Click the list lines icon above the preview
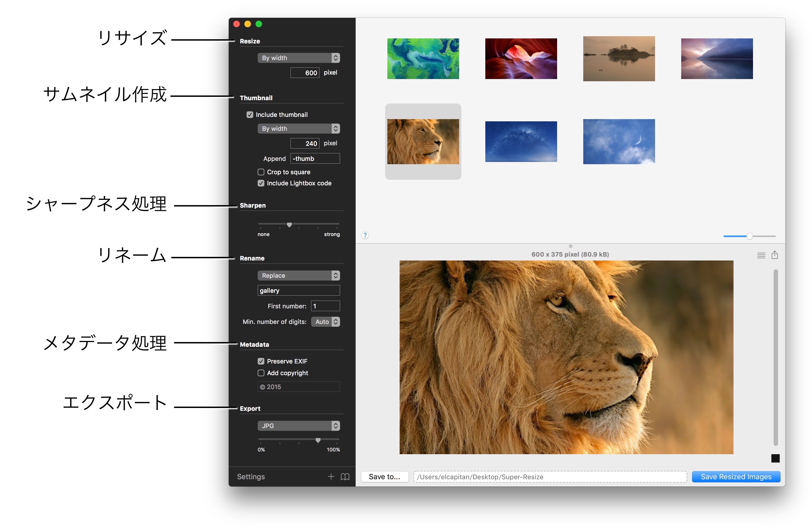The image size is (812, 531). click(761, 255)
